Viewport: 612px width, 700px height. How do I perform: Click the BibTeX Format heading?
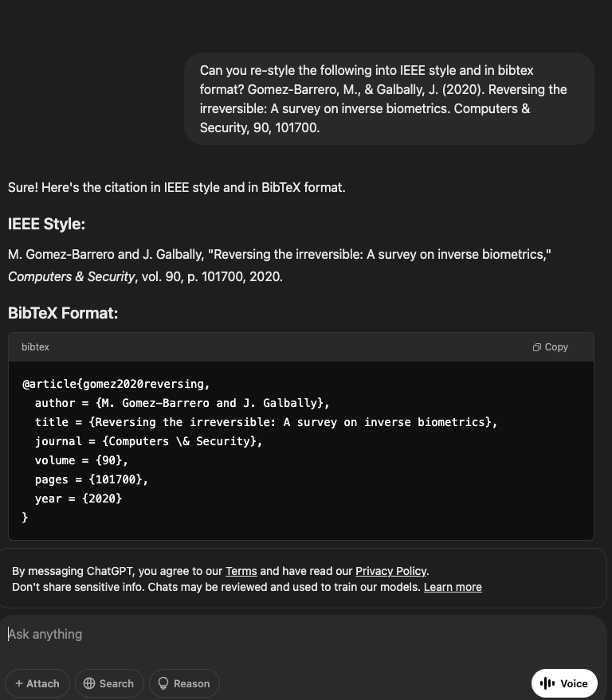point(63,313)
